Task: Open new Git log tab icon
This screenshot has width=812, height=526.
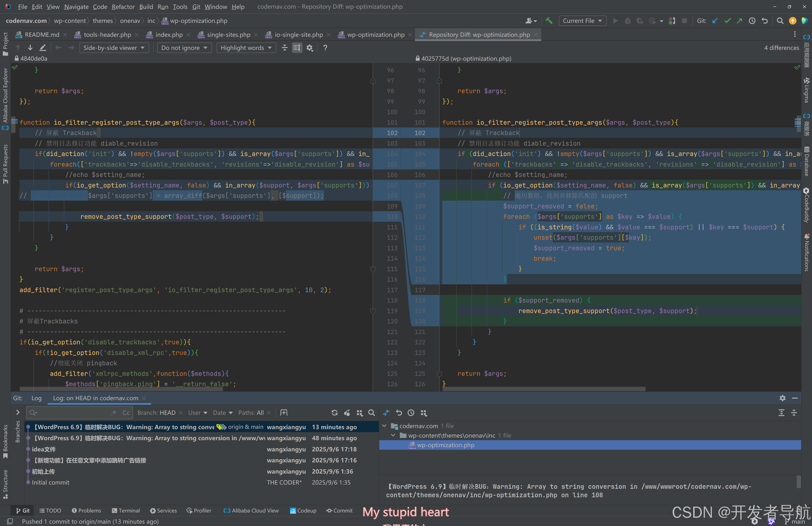Action: pos(284,413)
